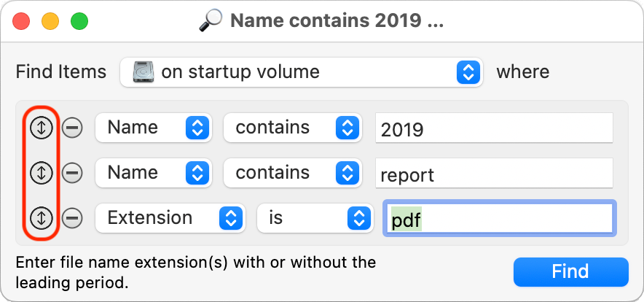Click the text field containing 2019
The image size is (644, 302).
(494, 129)
